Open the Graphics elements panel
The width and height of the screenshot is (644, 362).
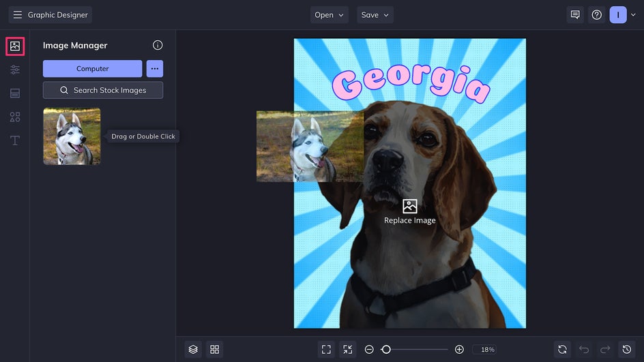pyautogui.click(x=15, y=117)
